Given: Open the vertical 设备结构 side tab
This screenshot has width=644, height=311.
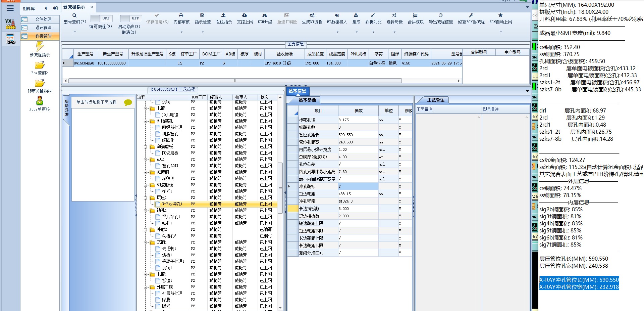Looking at the screenshot, I should 66,108.
